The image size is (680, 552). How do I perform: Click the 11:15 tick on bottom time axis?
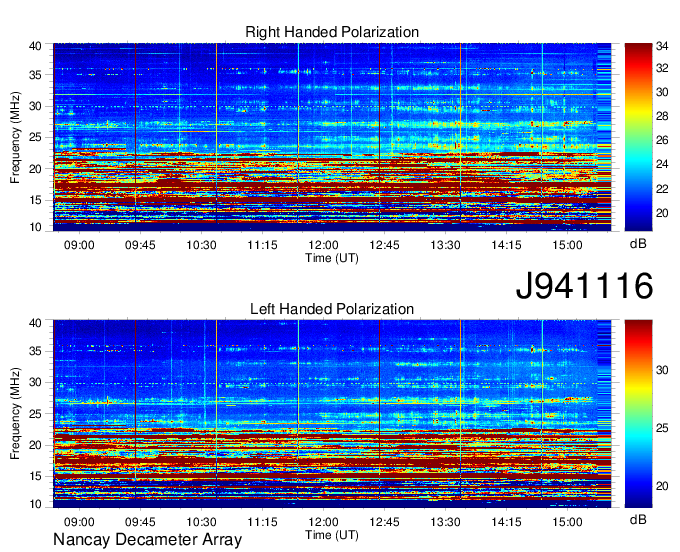[262, 522]
